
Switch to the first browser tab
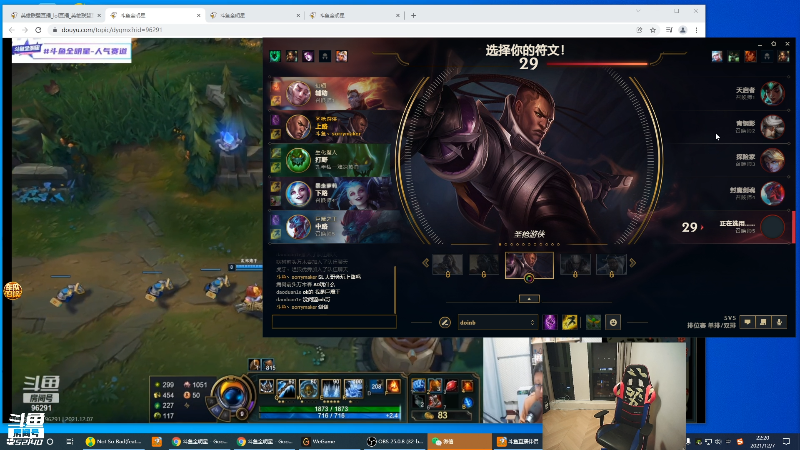click(56, 15)
